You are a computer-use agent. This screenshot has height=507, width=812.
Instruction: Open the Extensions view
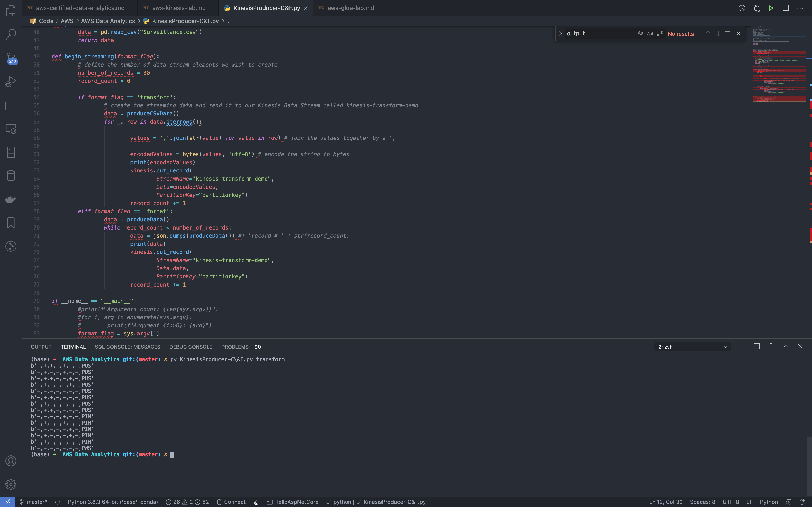click(x=11, y=105)
